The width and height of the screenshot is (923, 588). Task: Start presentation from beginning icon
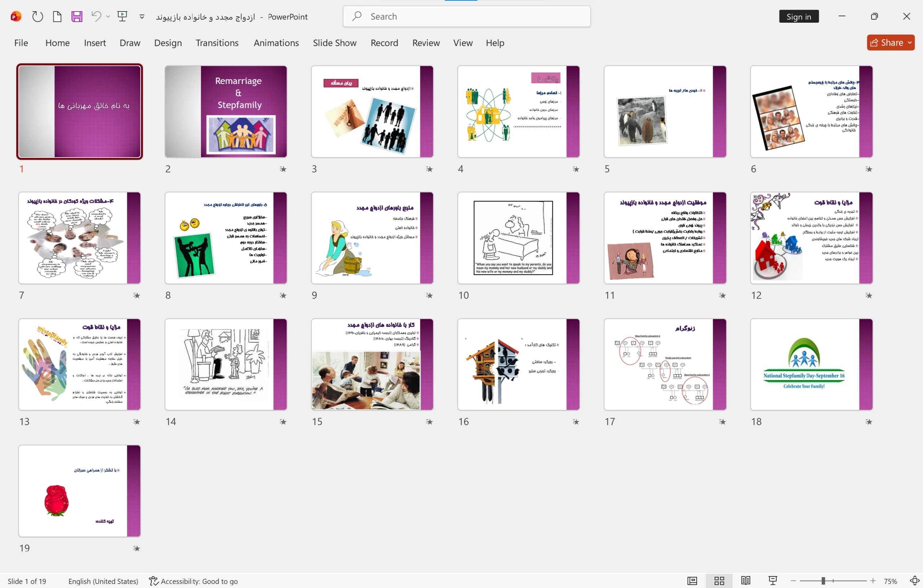click(122, 16)
